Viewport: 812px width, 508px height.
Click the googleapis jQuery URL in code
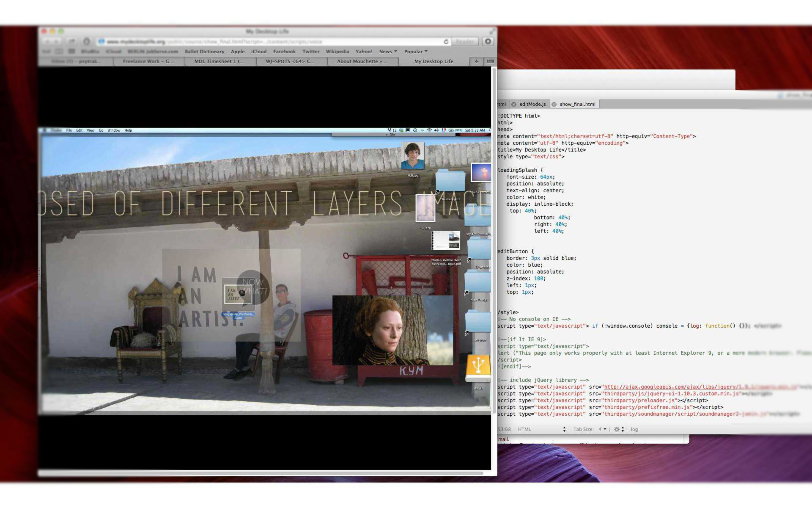click(x=700, y=387)
